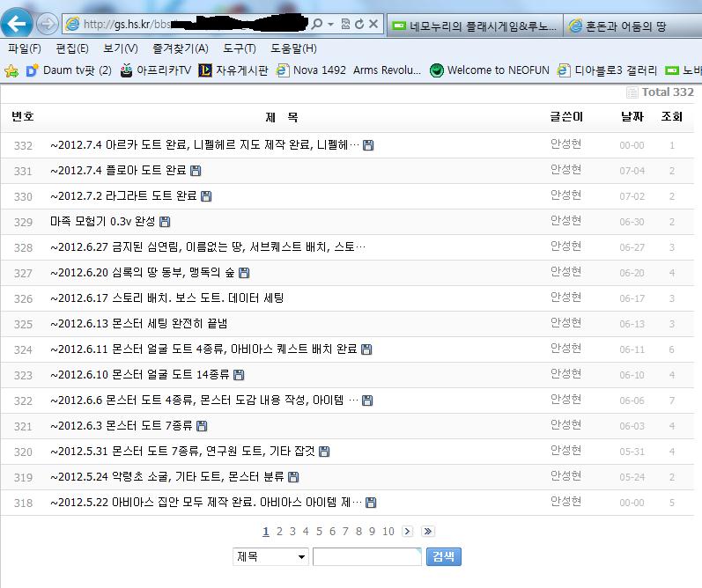Screen dimensions: 702x588
Task: Open the 도움말(H) menu
Action: [x=293, y=48]
